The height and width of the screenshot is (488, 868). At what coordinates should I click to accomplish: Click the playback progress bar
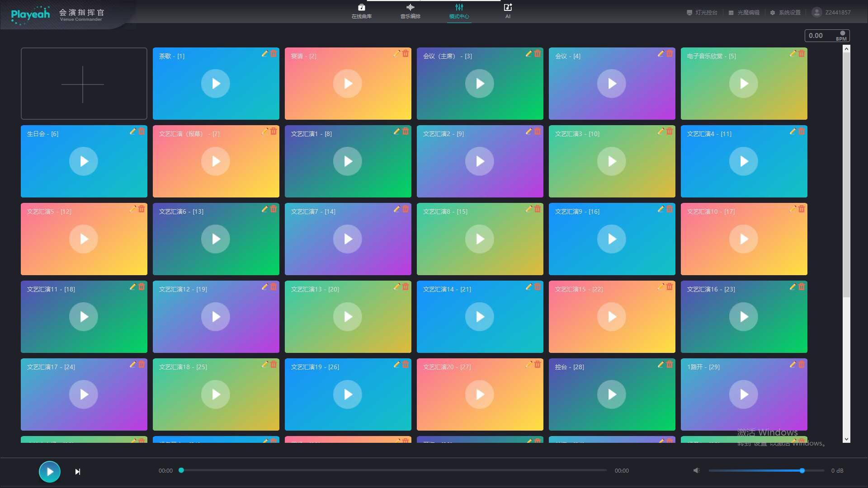click(x=393, y=470)
